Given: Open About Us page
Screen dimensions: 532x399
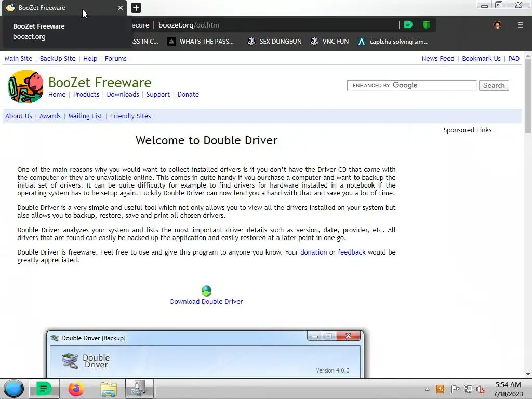Looking at the screenshot, I should (19, 116).
